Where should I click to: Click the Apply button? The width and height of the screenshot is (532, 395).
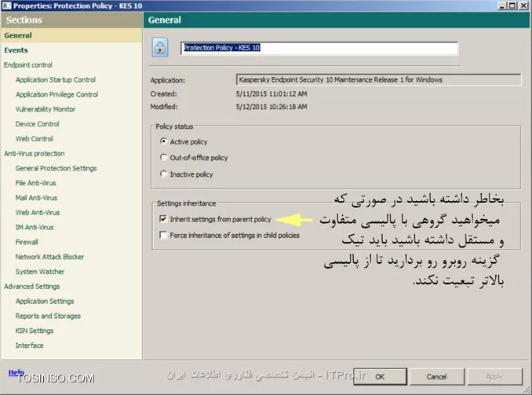point(494,377)
